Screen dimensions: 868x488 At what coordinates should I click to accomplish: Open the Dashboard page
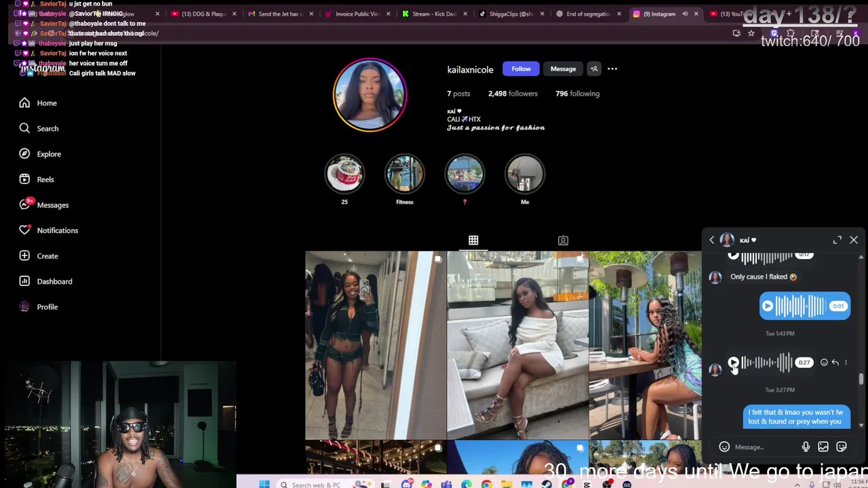(45, 281)
